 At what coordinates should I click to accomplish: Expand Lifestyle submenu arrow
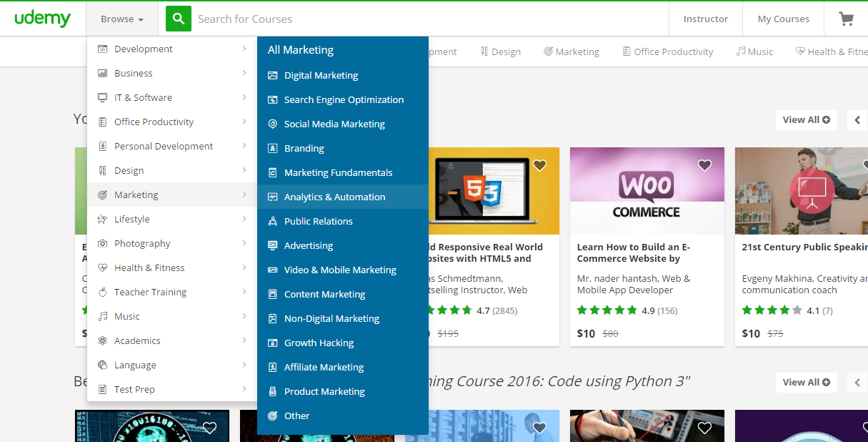coord(244,219)
